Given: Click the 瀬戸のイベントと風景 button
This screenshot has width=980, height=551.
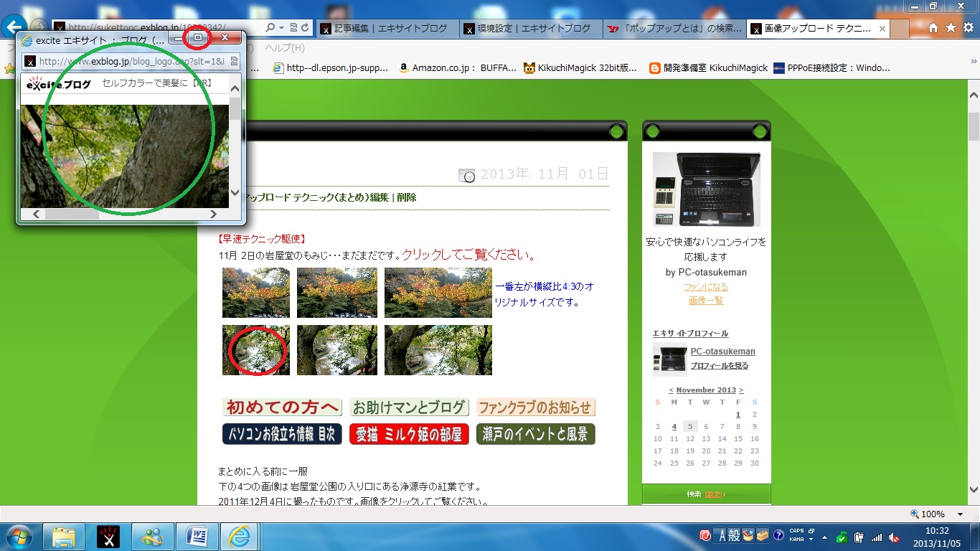Looking at the screenshot, I should pos(536,434).
